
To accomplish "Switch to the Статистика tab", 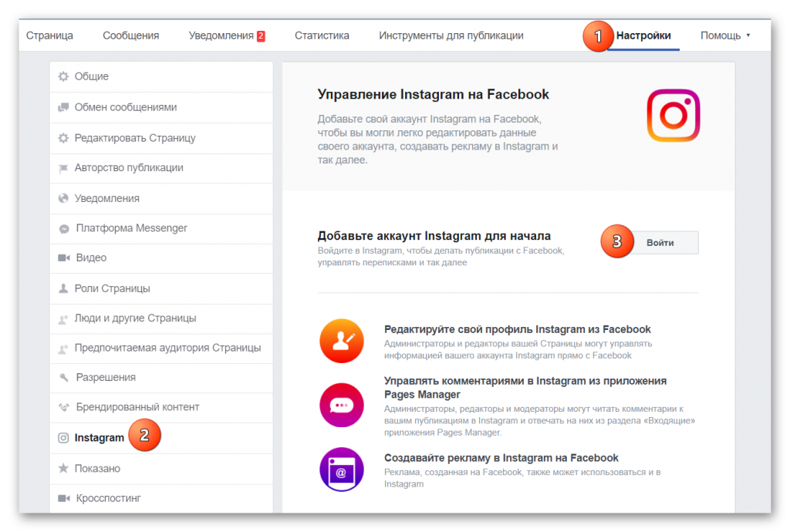I will [322, 35].
